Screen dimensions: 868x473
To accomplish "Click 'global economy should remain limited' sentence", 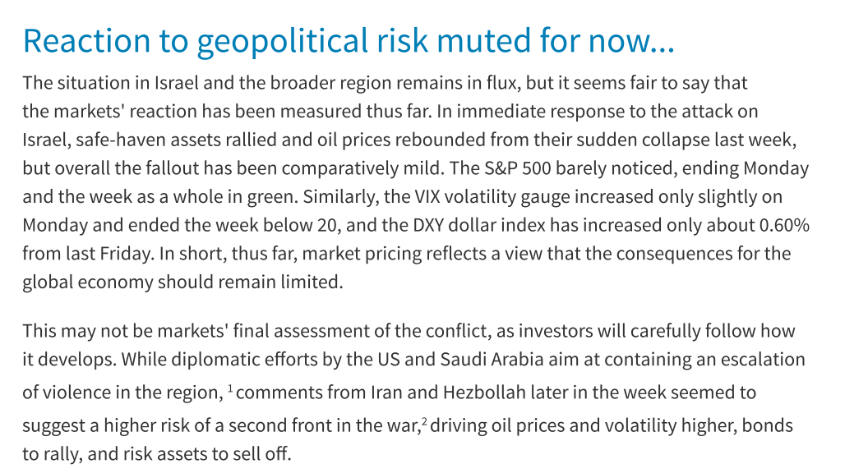I will (x=182, y=282).
